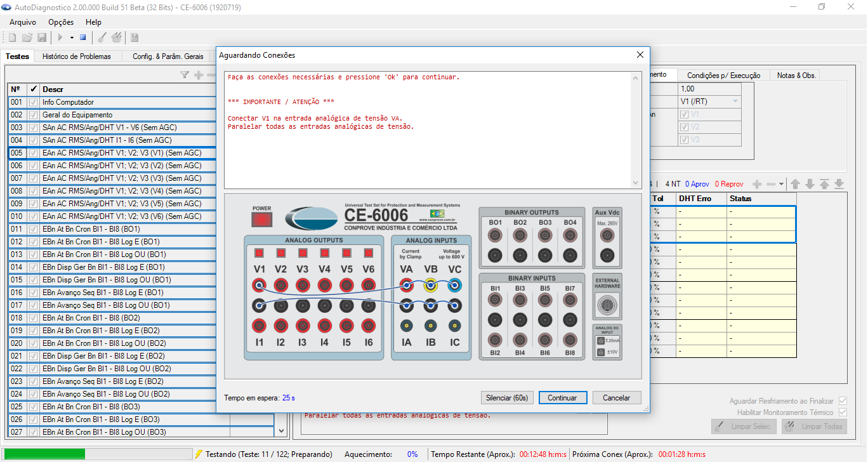Viewport: 868px width, 462px height.
Task: Click the double broom clear-all toolbar icon
Action: (x=116, y=38)
